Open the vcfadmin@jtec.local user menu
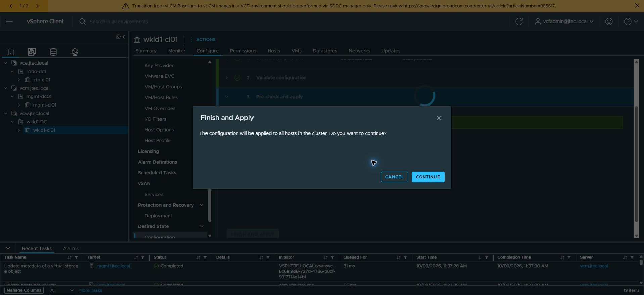Image resolution: width=644 pixels, height=295 pixels. point(564,22)
